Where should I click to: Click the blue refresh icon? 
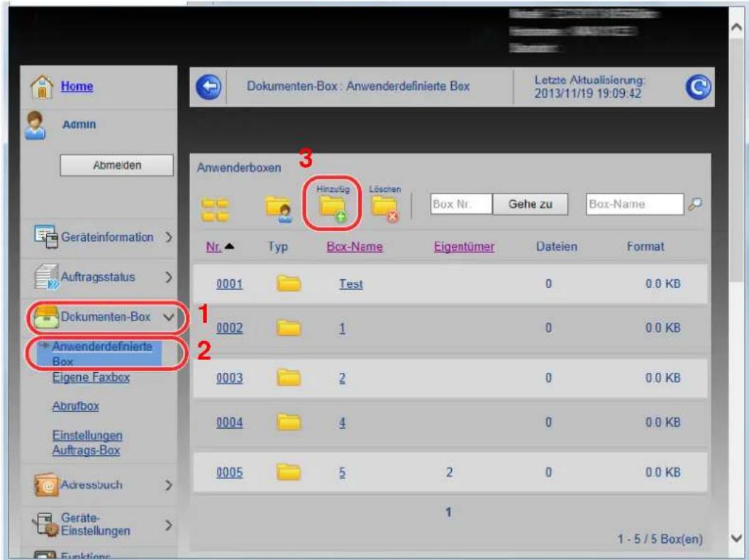click(698, 87)
